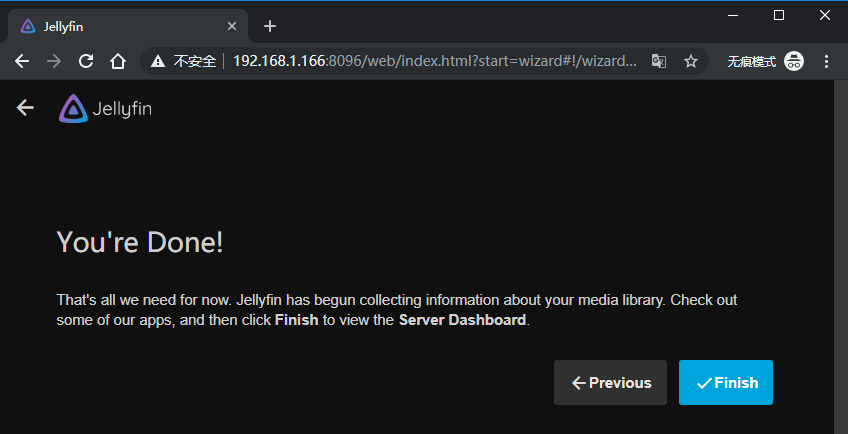Click the browser forward arrow
The height and width of the screenshot is (434, 848).
click(x=54, y=61)
